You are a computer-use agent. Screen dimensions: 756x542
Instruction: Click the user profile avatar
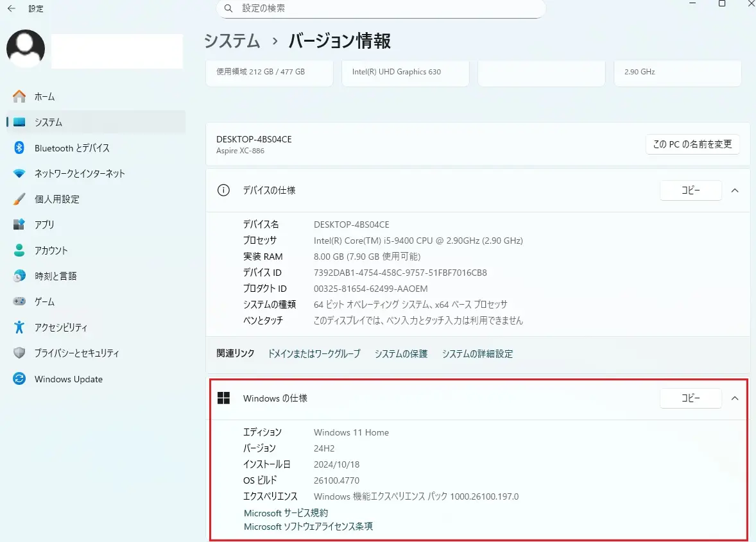point(26,49)
